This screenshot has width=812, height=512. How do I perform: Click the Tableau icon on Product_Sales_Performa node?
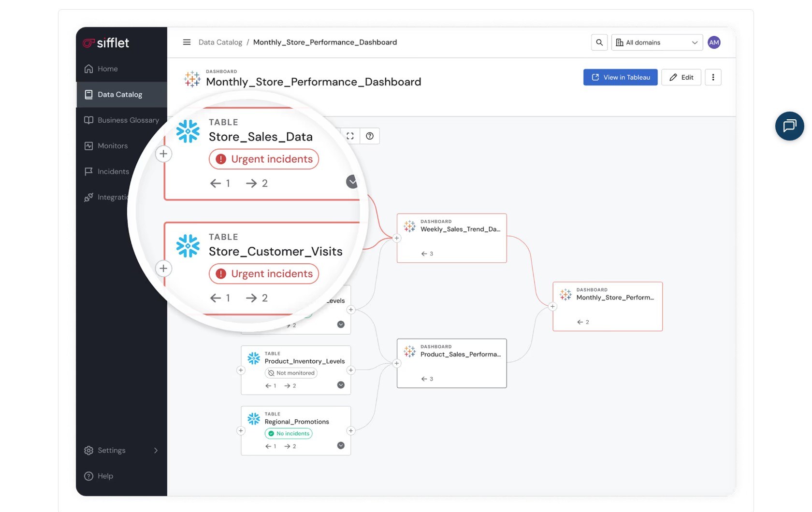[x=409, y=351]
